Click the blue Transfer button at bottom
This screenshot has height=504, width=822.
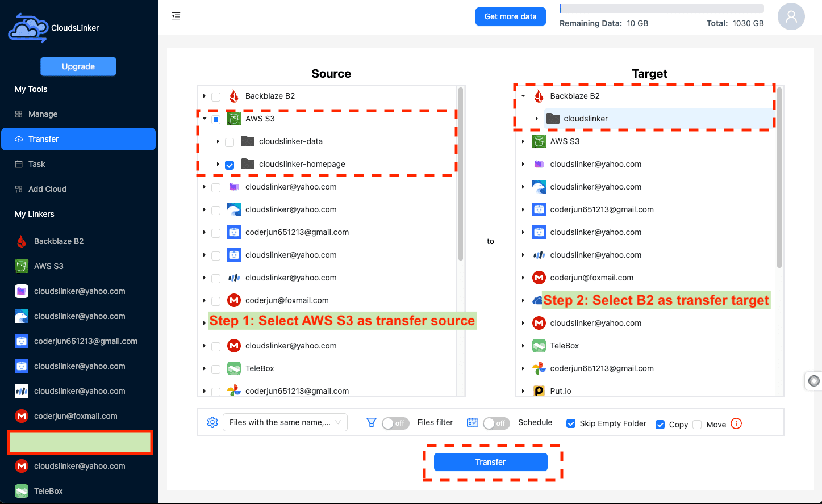point(491,462)
